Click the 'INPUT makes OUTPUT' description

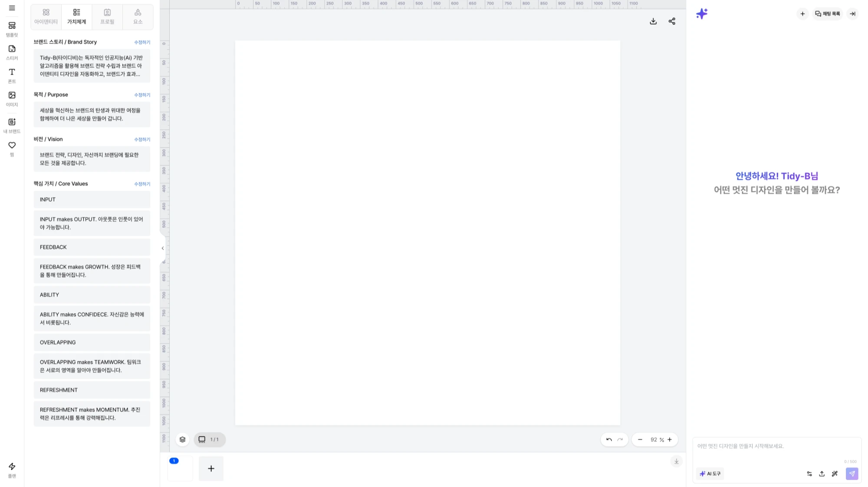[92, 223]
